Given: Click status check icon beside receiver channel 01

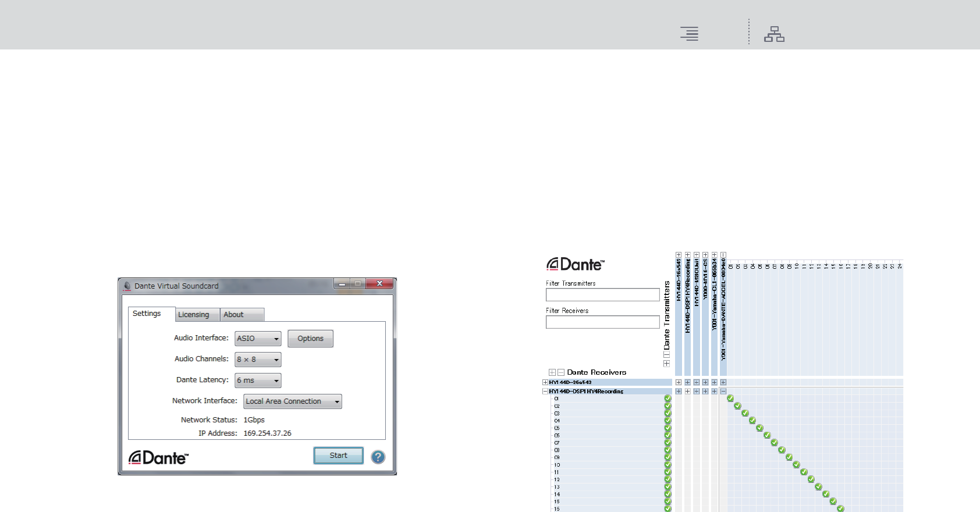Looking at the screenshot, I should coord(668,399).
